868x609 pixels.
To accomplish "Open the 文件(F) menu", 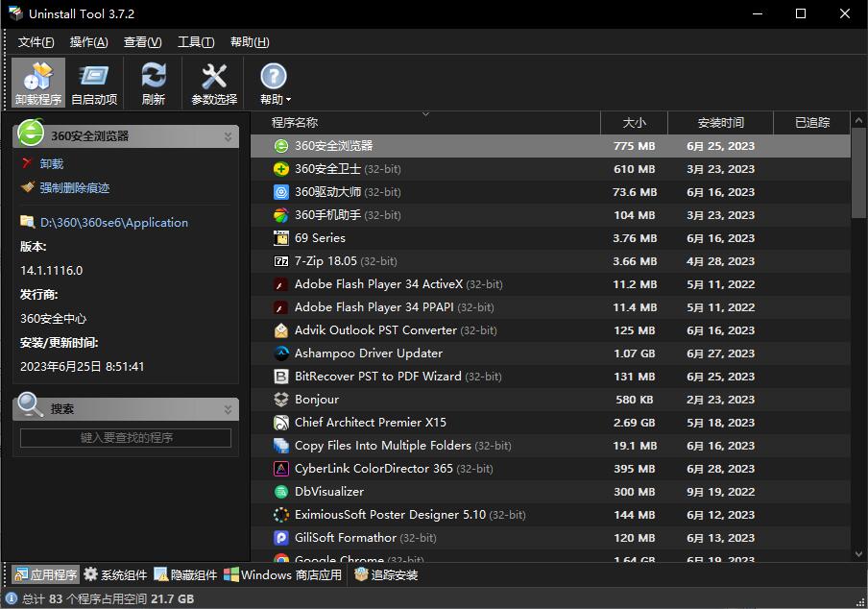I will tap(36, 42).
